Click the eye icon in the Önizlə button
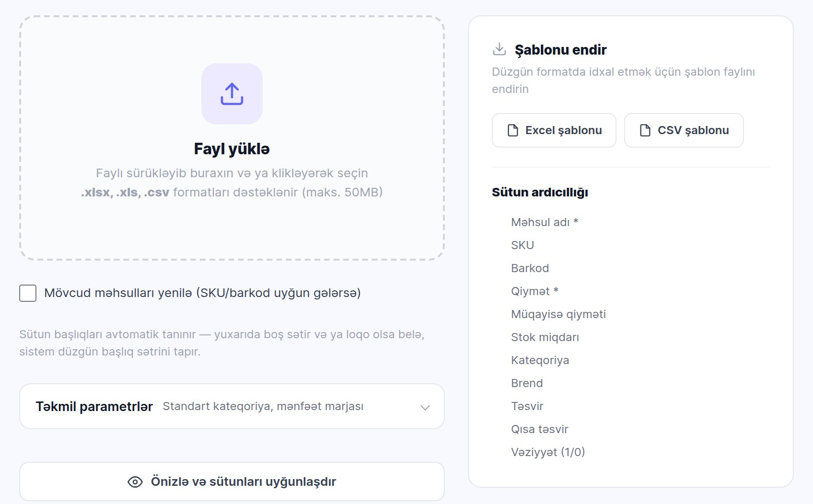This screenshot has height=504, width=813. [135, 482]
